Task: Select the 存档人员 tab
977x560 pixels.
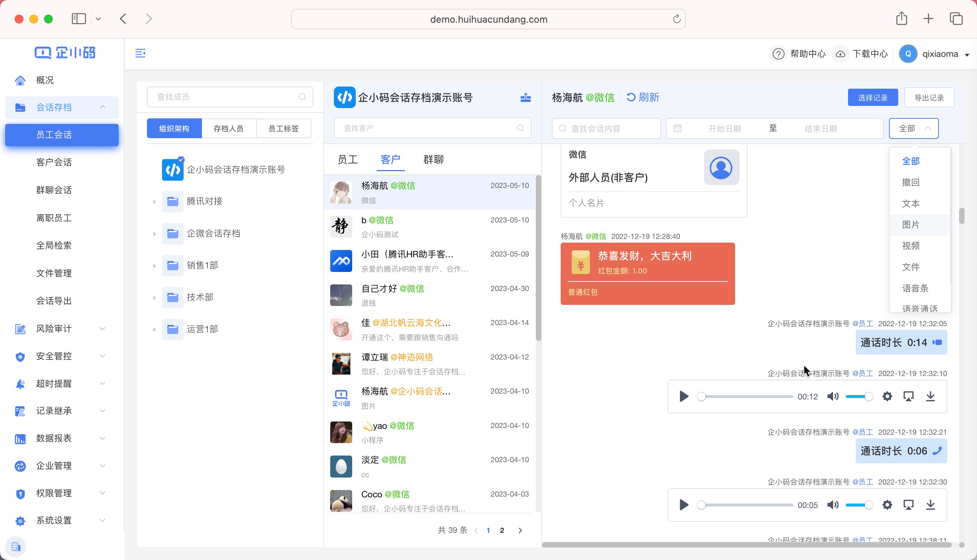Action: [x=229, y=129]
